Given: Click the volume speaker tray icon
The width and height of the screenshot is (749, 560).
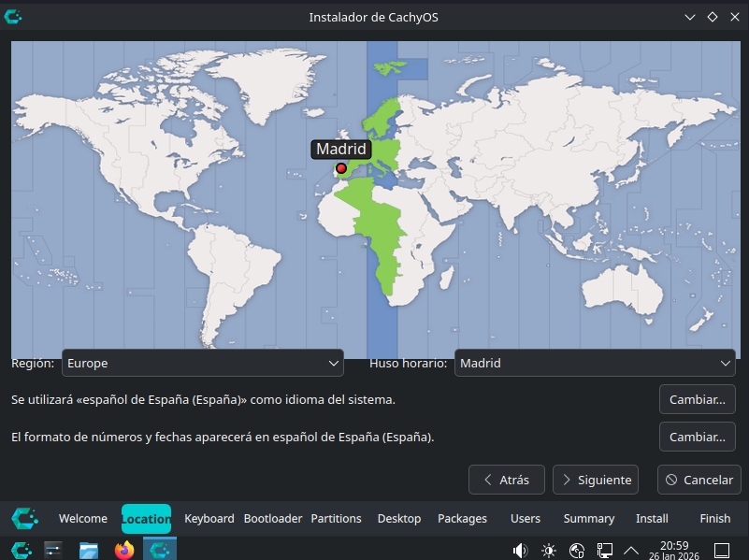Looking at the screenshot, I should pos(520,550).
